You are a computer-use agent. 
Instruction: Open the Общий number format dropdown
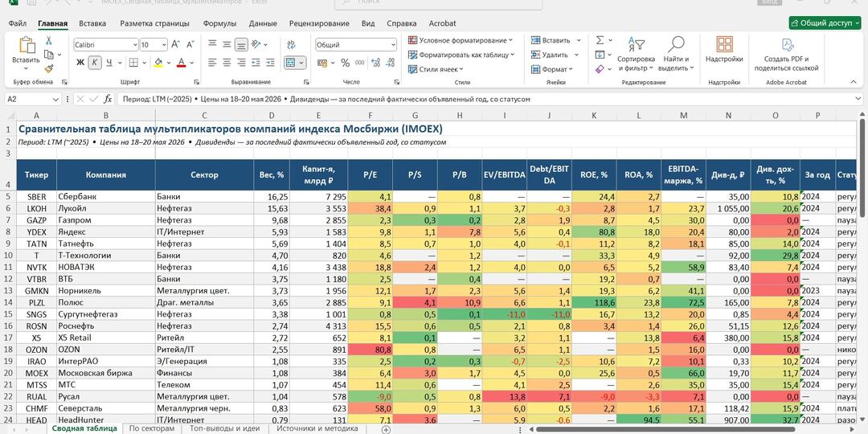point(393,45)
